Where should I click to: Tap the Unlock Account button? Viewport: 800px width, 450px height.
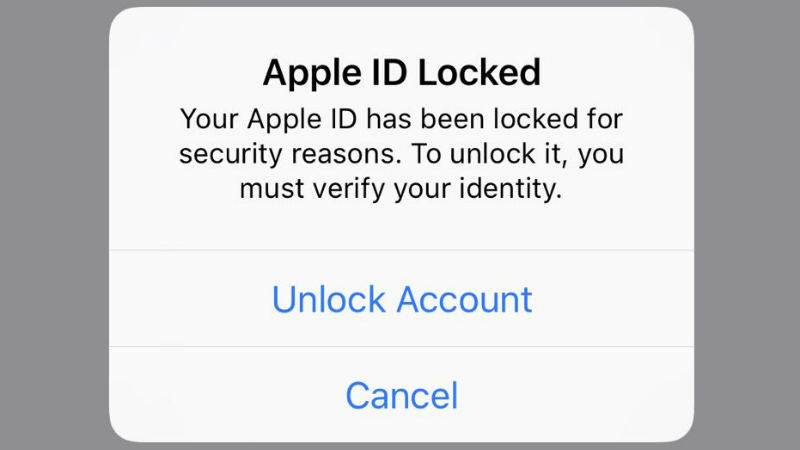pos(401,299)
